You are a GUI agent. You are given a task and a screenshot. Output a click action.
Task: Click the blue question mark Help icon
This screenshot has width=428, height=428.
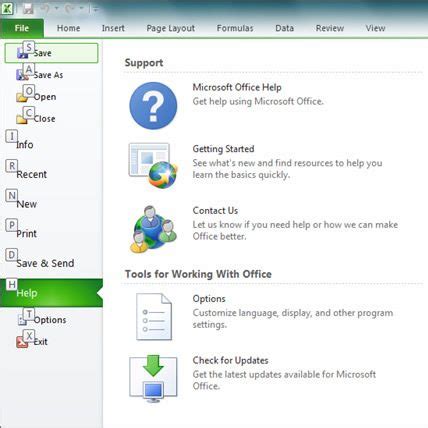coord(153,106)
